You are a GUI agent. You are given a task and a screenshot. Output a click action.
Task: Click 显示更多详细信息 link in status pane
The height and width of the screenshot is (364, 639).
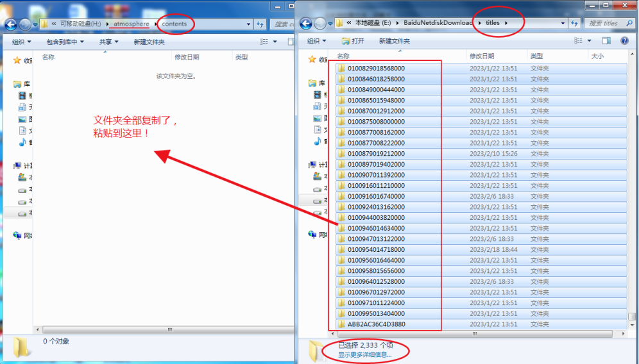(364, 354)
